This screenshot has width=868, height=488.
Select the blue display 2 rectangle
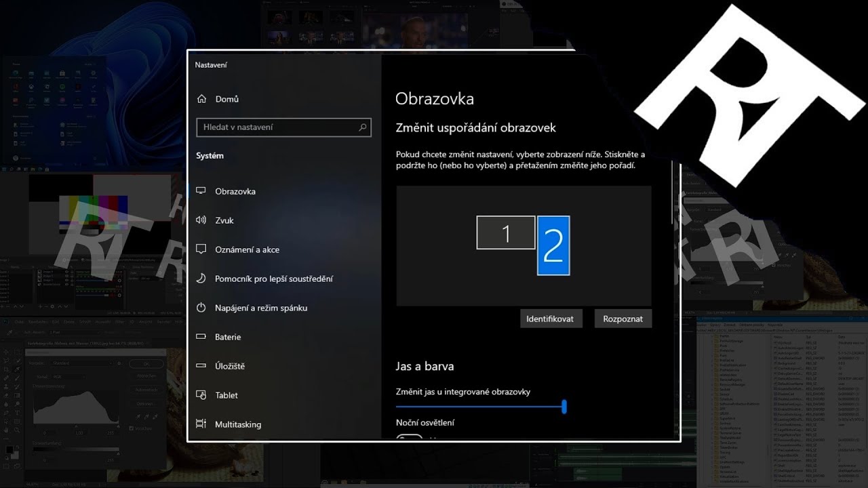553,245
